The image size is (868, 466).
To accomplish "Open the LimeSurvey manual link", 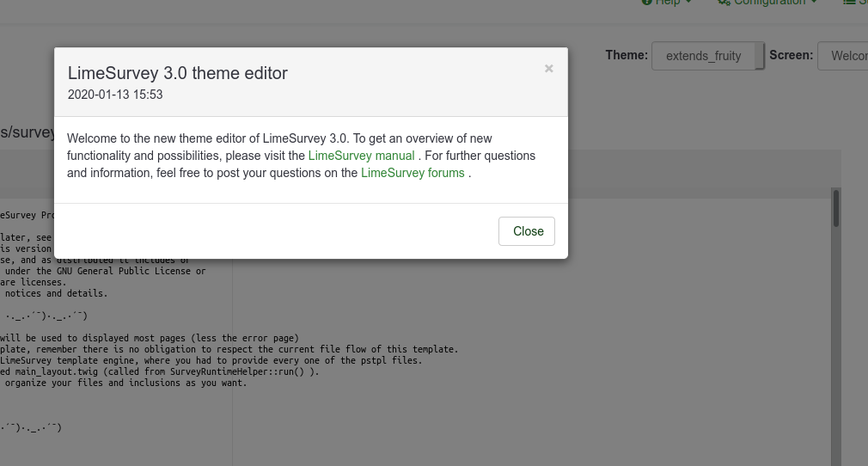I will 362,156.
